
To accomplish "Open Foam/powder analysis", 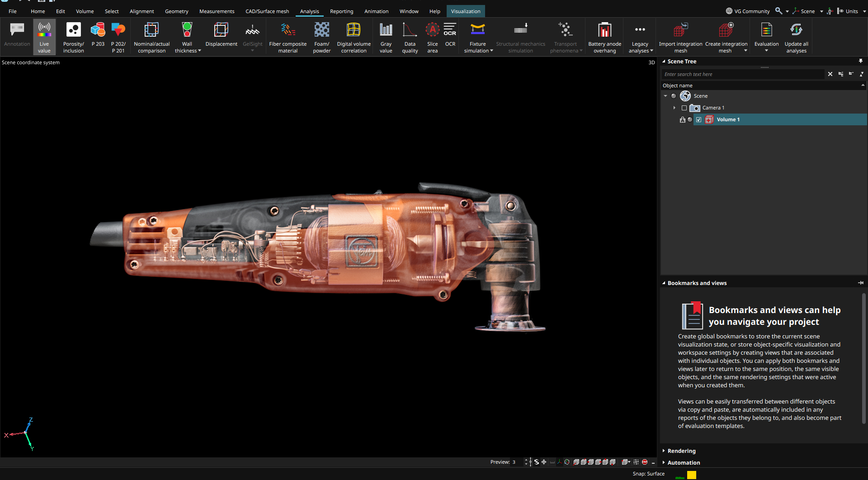I will point(321,37).
